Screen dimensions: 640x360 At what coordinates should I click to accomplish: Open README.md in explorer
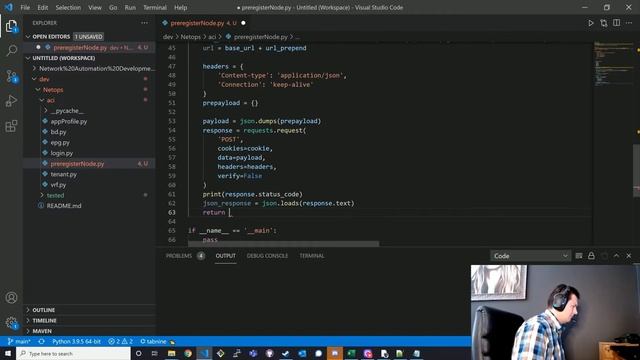pos(64,206)
